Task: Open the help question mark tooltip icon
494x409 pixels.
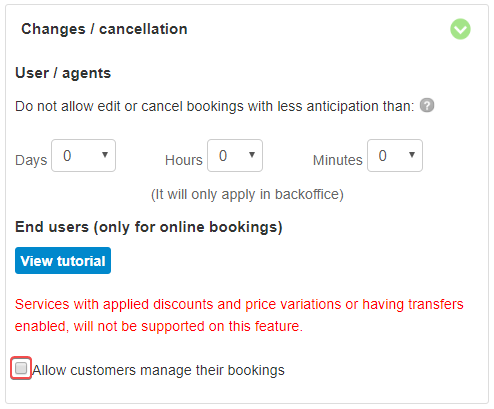Action: [427, 106]
